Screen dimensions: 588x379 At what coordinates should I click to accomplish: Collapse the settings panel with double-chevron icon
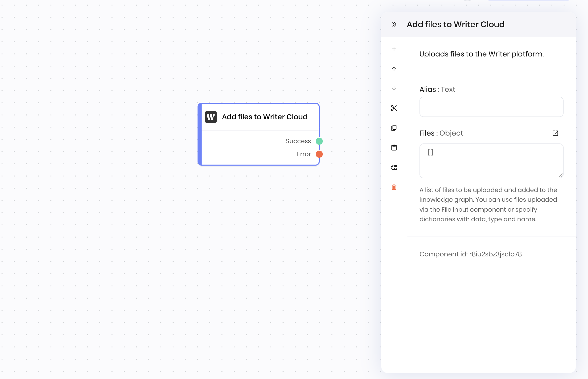point(394,24)
